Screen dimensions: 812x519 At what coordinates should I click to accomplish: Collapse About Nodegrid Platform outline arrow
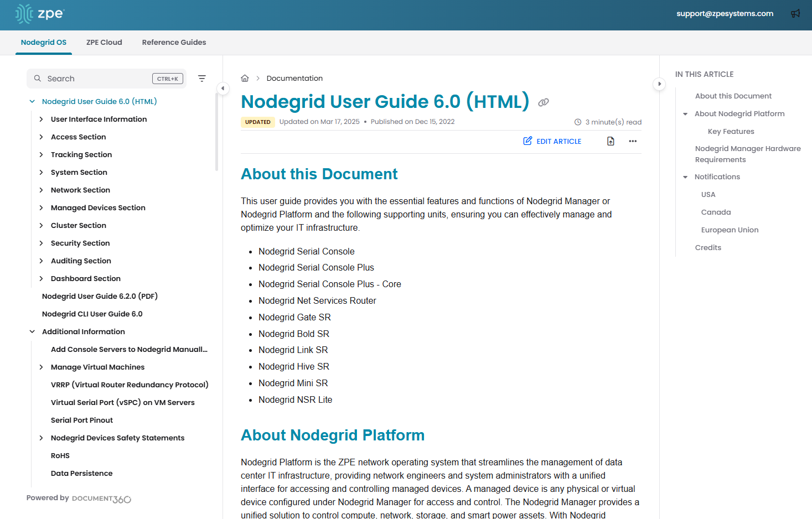click(685, 114)
